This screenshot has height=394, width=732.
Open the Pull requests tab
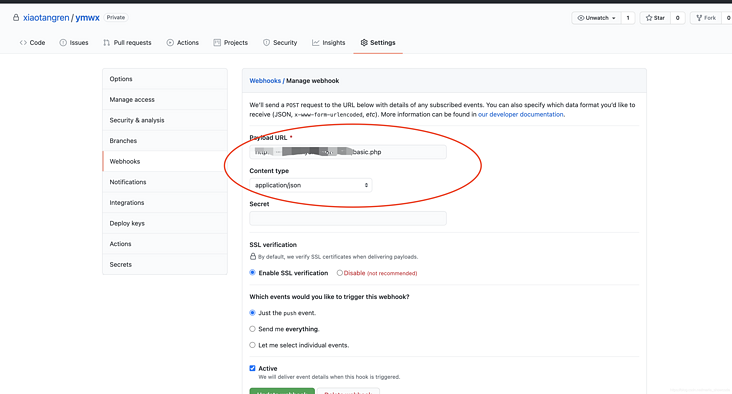tap(127, 42)
